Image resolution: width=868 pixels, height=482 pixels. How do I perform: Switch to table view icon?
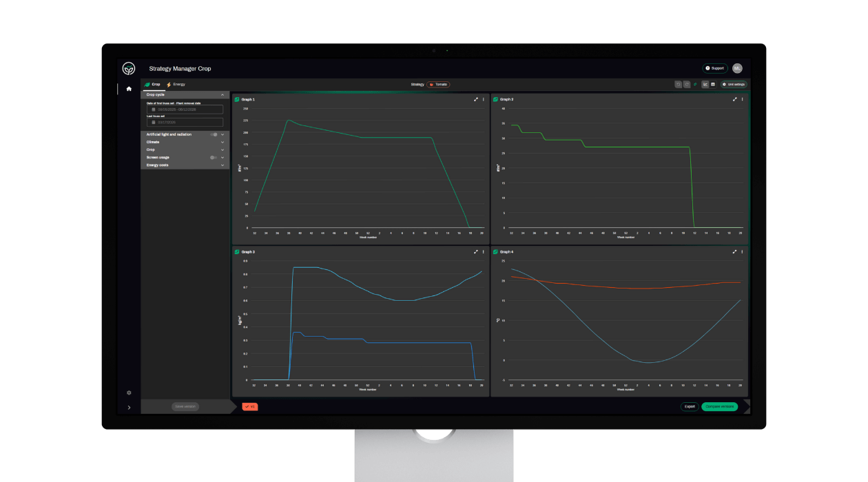(713, 84)
